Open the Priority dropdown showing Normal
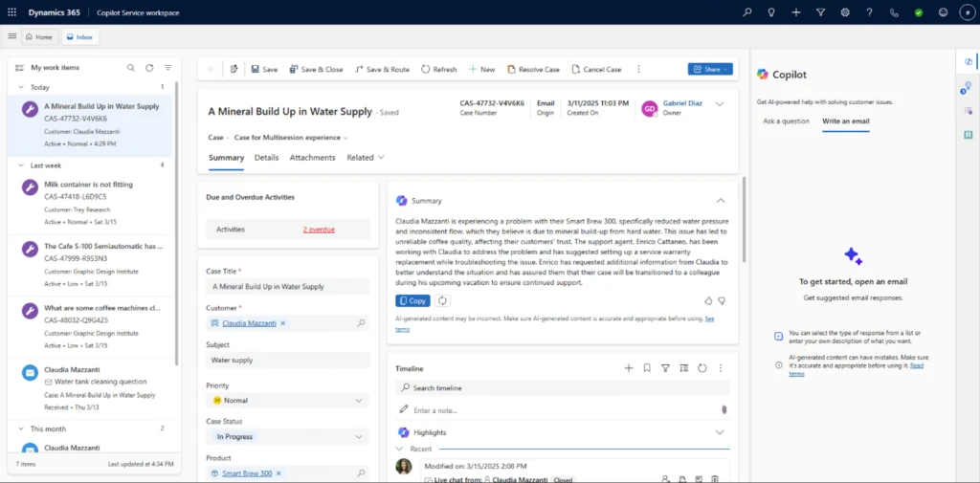Screen dimensions: 980x483 pos(287,400)
